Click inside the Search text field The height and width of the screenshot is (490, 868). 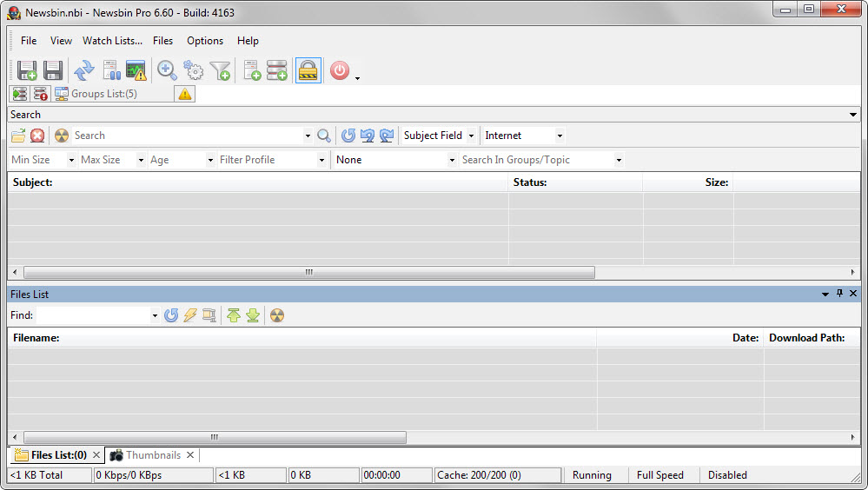point(187,136)
